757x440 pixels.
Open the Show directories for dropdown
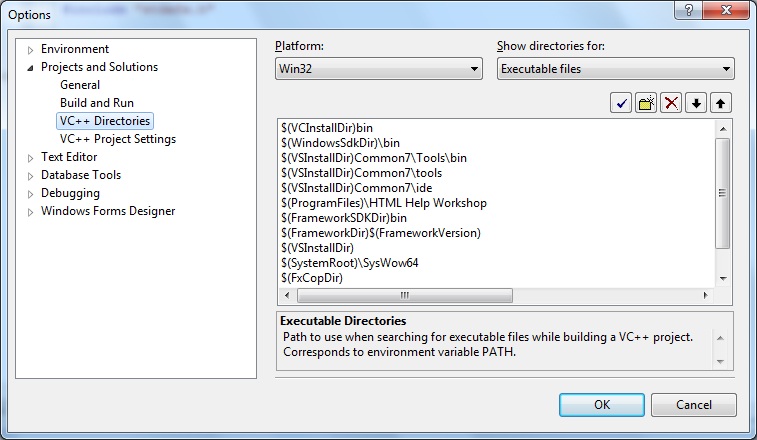click(x=615, y=69)
